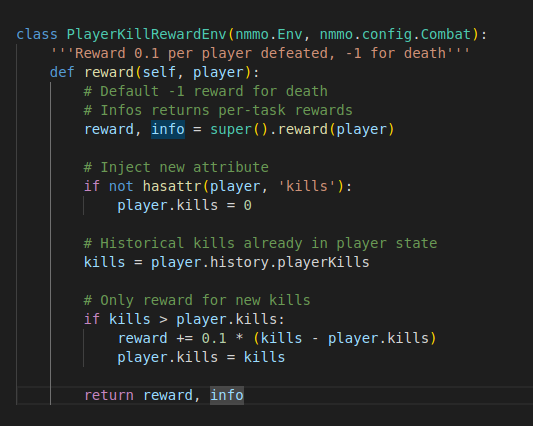The height and width of the screenshot is (426, 533).
Task: Click 'super' in the super().reward(player) call
Action: pyautogui.click(x=231, y=130)
